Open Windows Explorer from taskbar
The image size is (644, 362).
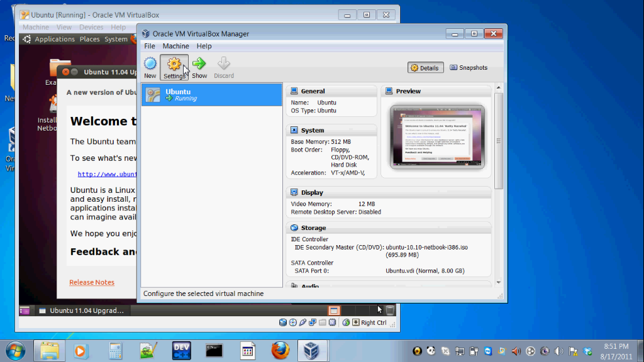click(x=49, y=351)
